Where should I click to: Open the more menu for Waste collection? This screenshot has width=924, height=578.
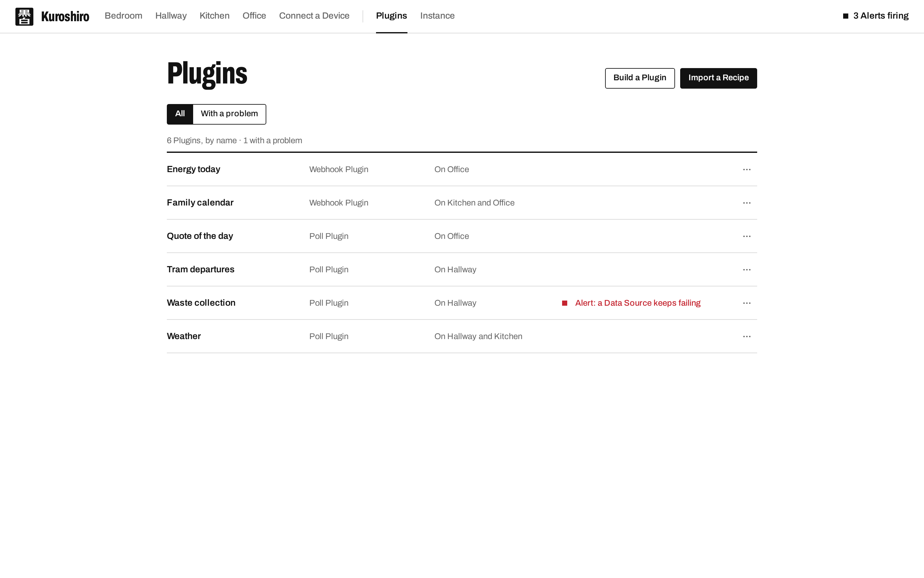[747, 303]
